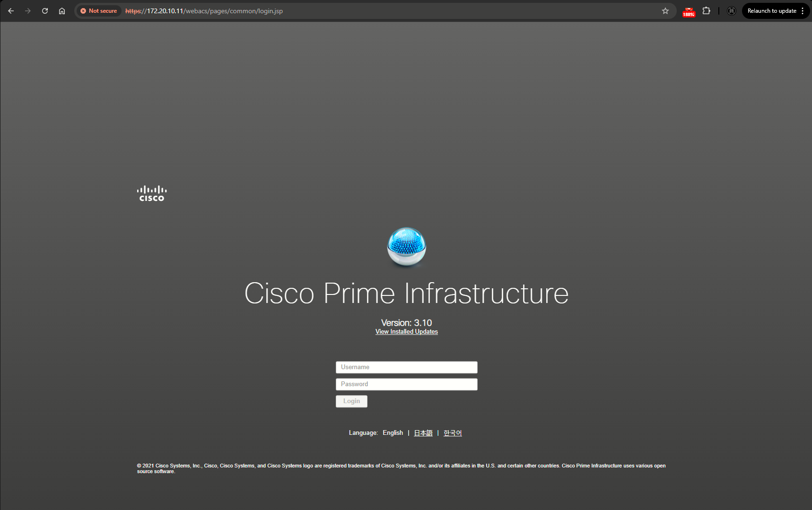Click the Version: 3.10 text
812x510 pixels.
(x=407, y=323)
